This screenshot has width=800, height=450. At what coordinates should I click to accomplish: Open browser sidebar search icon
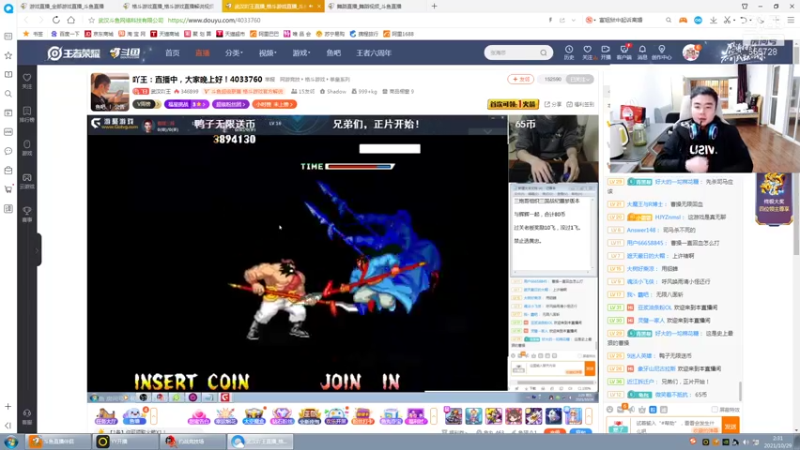(8, 94)
